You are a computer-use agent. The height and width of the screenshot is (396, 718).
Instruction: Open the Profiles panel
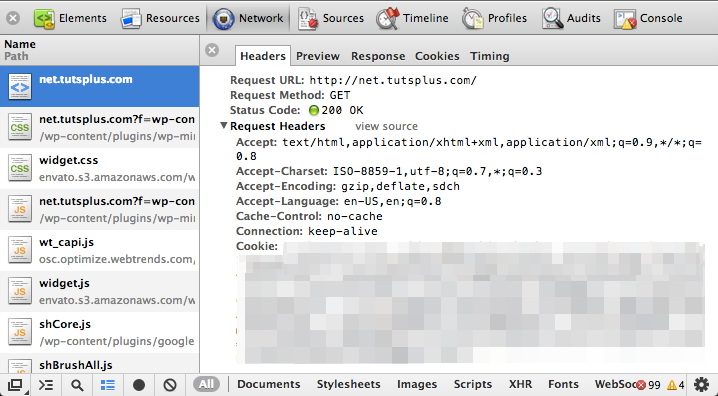(x=495, y=18)
